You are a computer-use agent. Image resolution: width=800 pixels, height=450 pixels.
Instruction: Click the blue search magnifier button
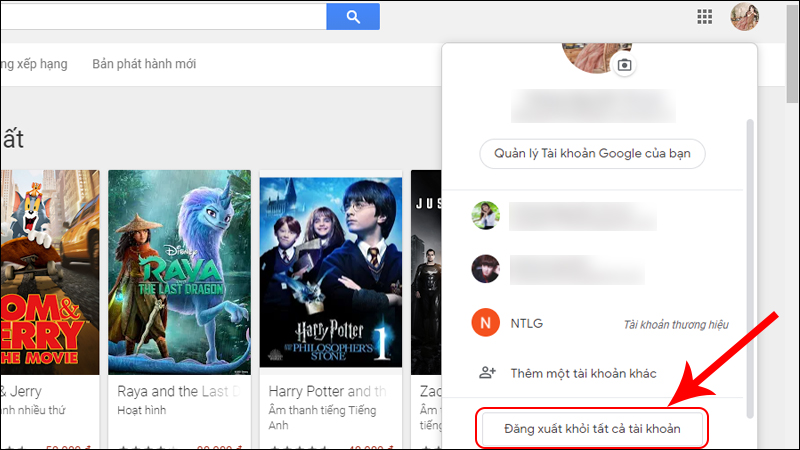[353, 16]
